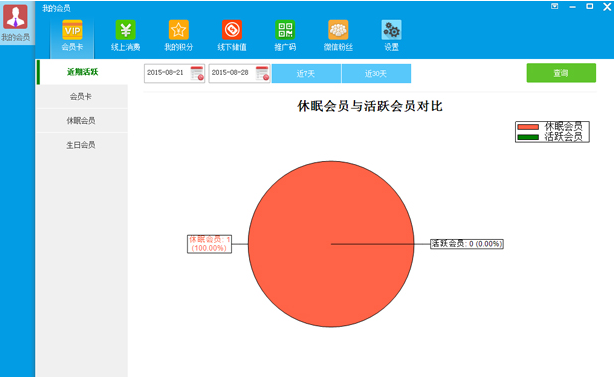Image resolution: width=614 pixels, height=377 pixels.
Task: Open the 推广码 QR code icon
Action: tap(285, 30)
